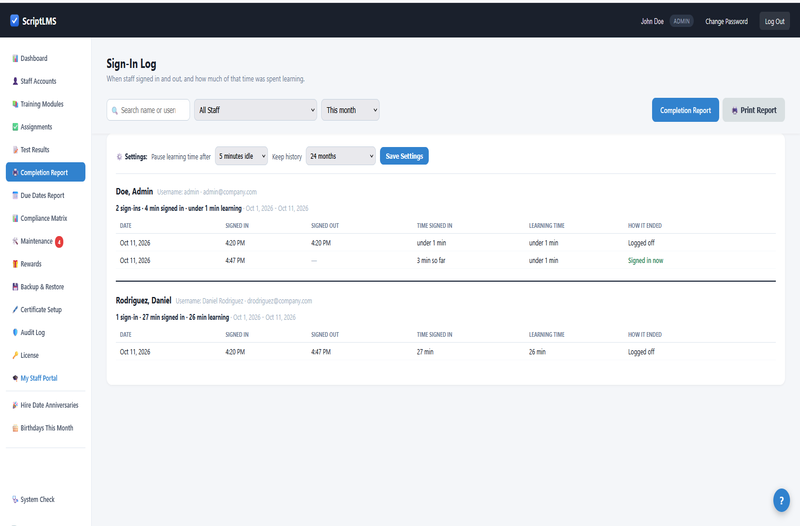Screen dimensions: 800x526
Task: Click the ADMIN role badge
Action: [681, 21]
